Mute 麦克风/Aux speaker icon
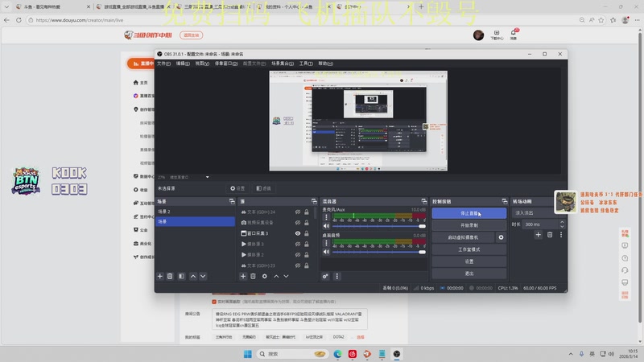 (x=326, y=226)
